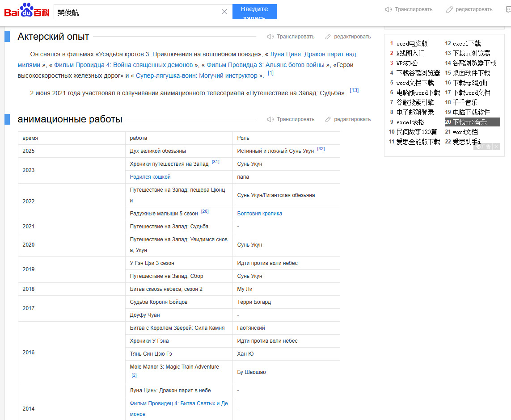The height and width of the screenshot is (420, 511).
Task: Click reference footnote [32] next to Сунь Укун
Action: 321,149
